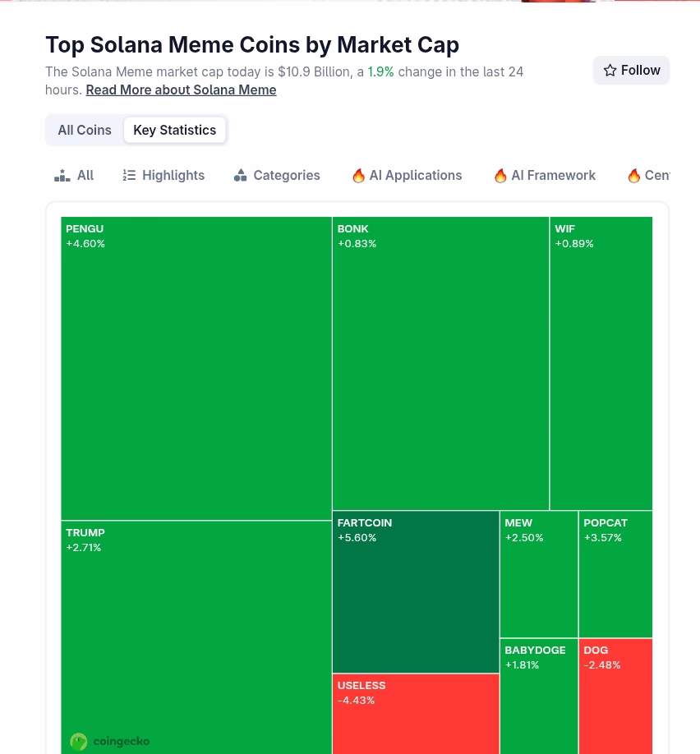Click the fire icon beside AI Framework

[500, 176]
